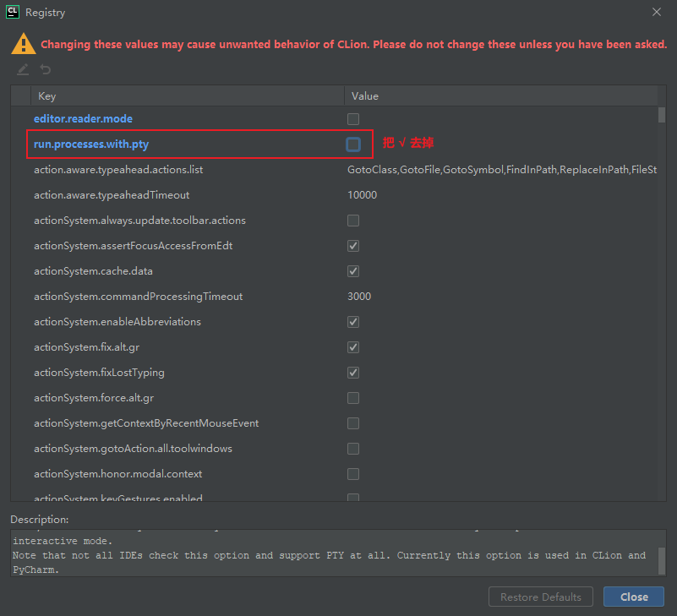Click the 3000 commandProcessingTimeout value
677x616 pixels.
click(358, 296)
